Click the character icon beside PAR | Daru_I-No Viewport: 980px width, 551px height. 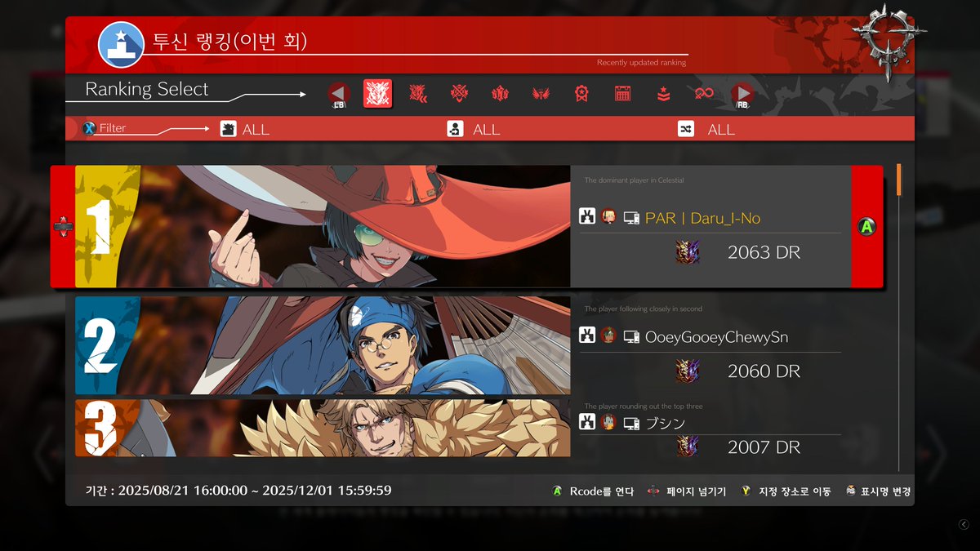tap(586, 217)
